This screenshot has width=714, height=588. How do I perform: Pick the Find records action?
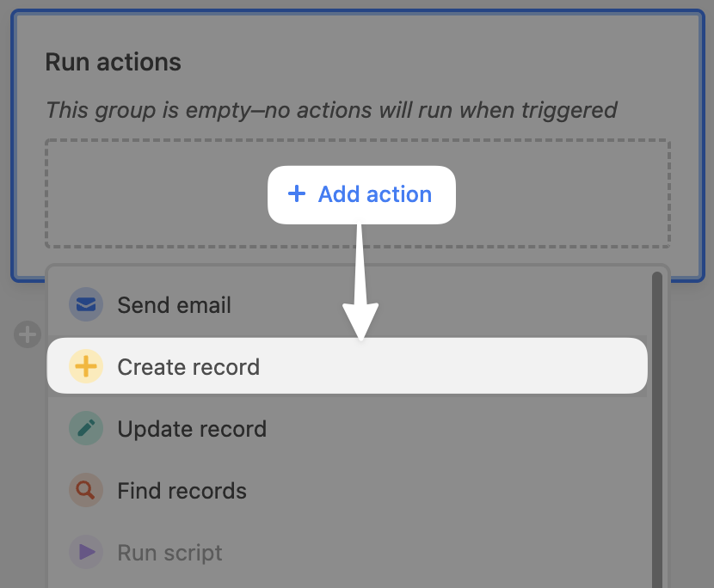coord(348,490)
